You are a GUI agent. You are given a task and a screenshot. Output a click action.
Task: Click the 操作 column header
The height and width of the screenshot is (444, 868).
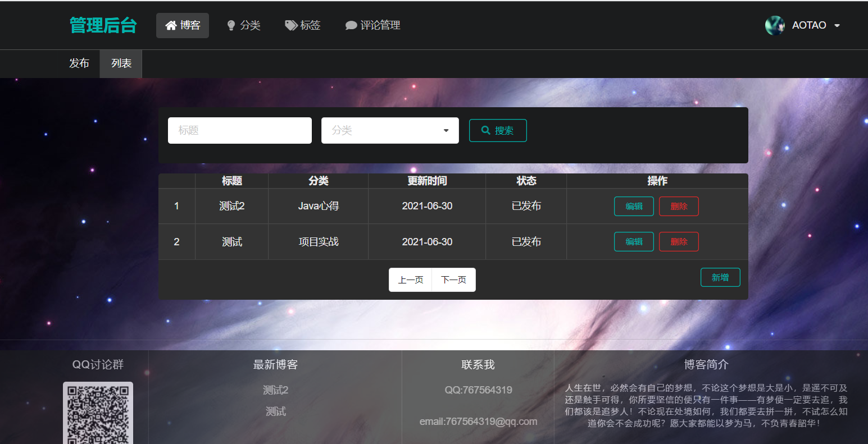(657, 181)
